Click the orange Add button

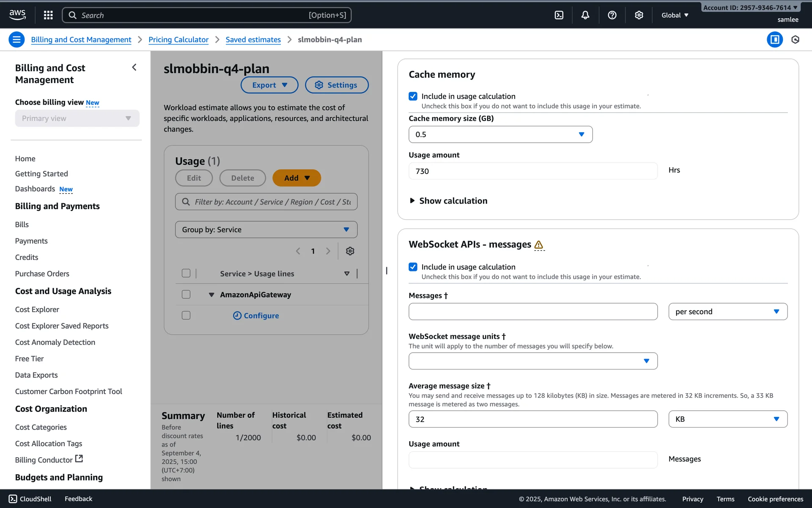(296, 178)
